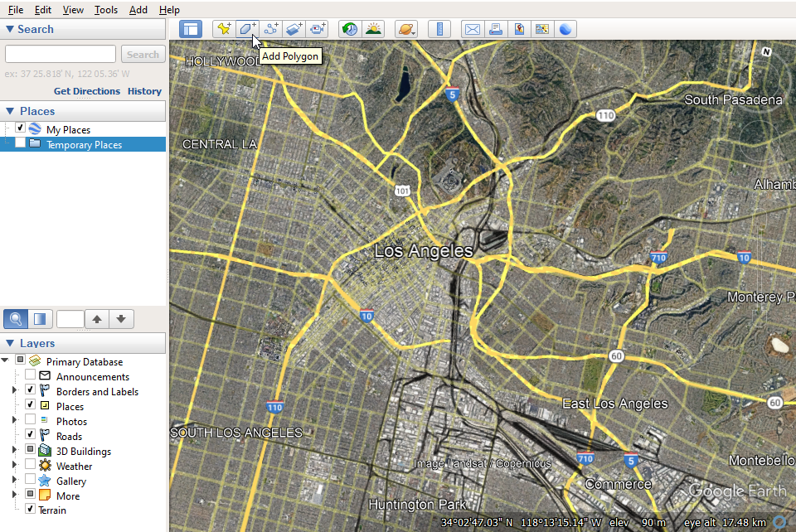This screenshot has width=796, height=532.
Task: Open the Help menu
Action: tap(169, 10)
